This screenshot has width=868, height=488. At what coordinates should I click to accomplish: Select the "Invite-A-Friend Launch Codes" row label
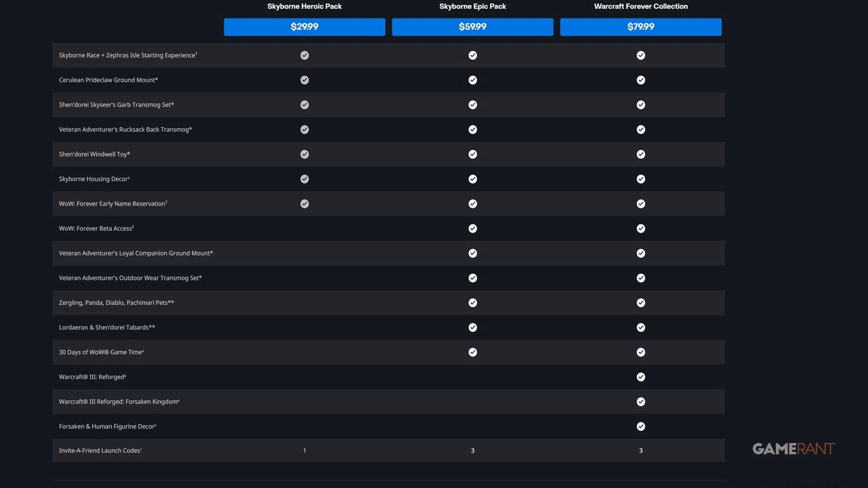click(100, 451)
